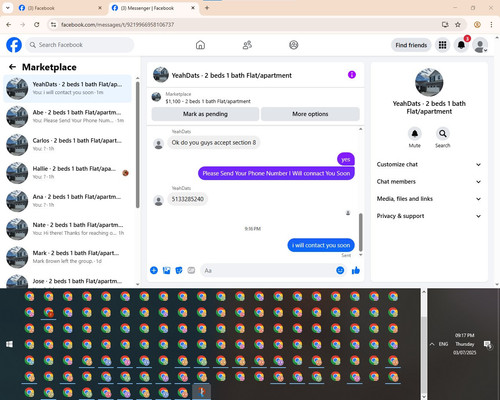500x400 pixels.
Task: Expand Chat members section
Action: click(x=429, y=182)
